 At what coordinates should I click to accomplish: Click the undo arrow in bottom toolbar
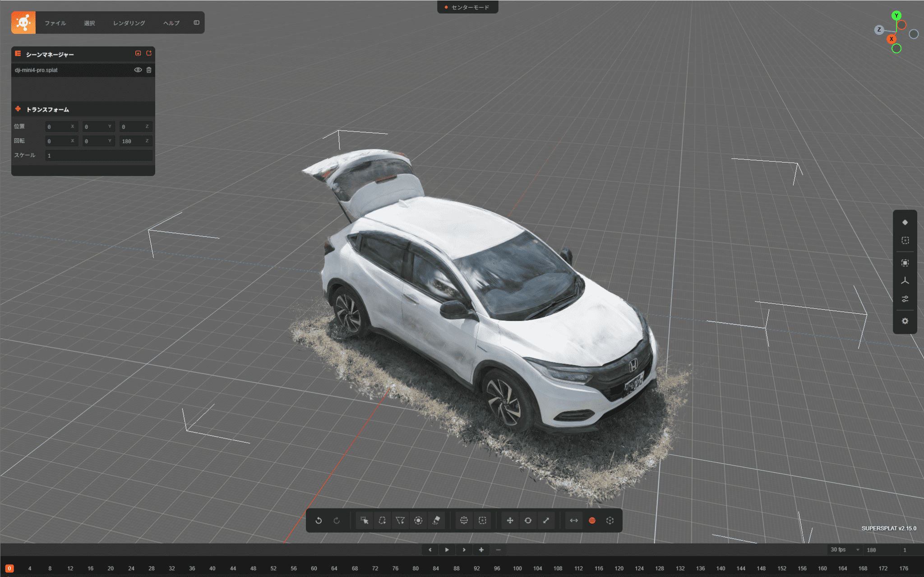click(x=319, y=521)
